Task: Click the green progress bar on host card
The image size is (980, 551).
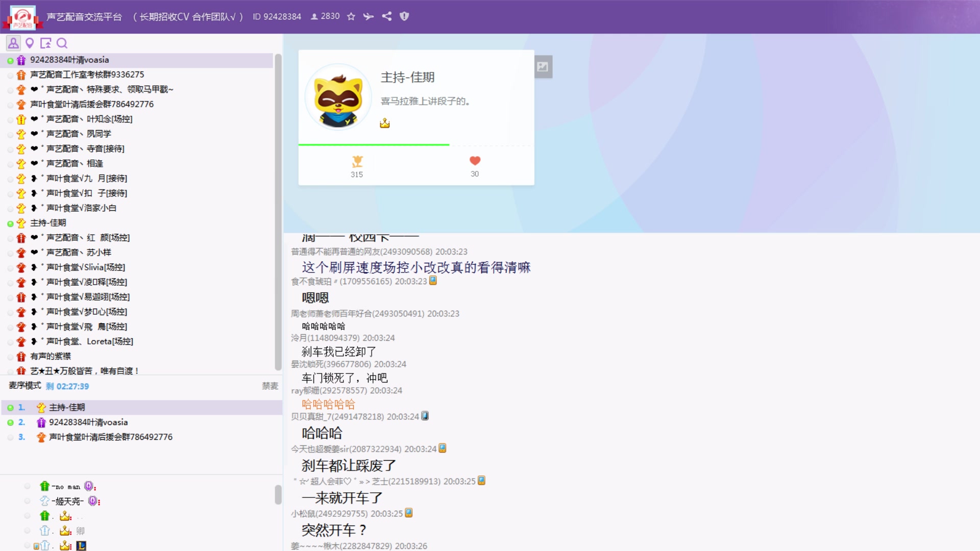Action: (374, 145)
